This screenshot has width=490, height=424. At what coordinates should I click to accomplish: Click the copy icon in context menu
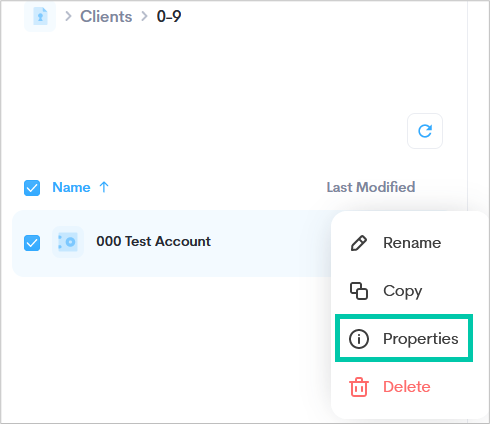(x=359, y=291)
